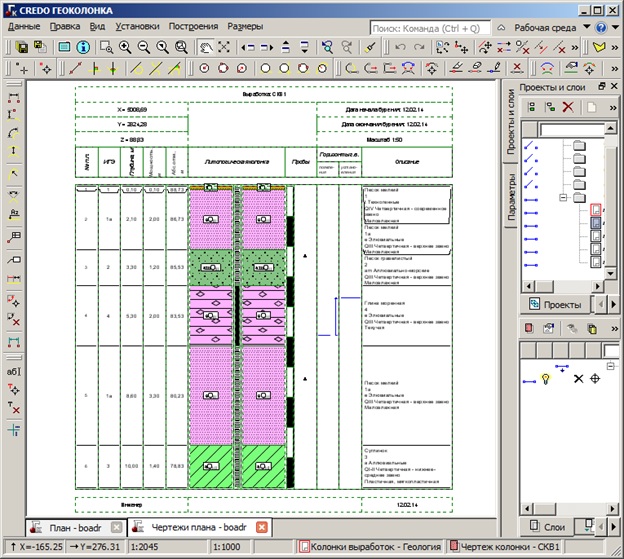Click the undo arrow icon

400,47
